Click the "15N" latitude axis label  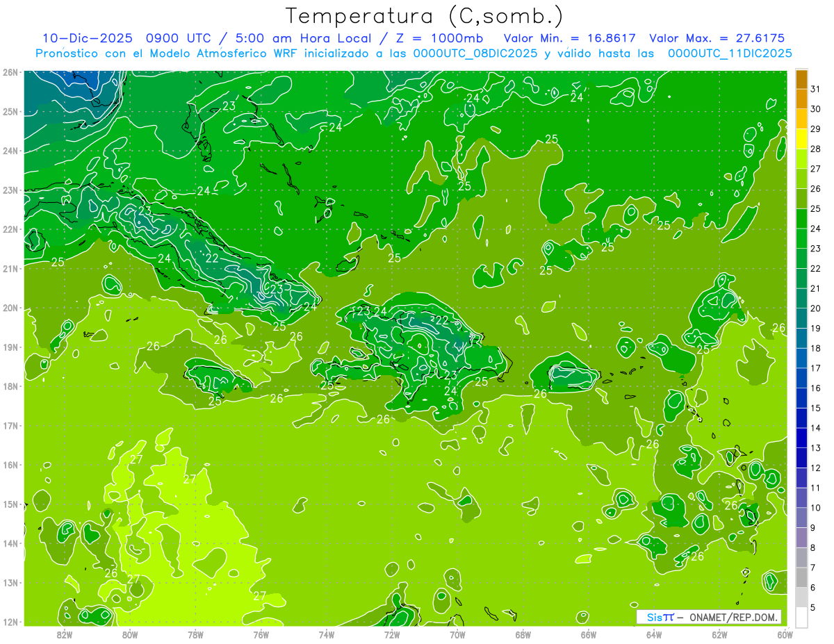[x=10, y=504]
